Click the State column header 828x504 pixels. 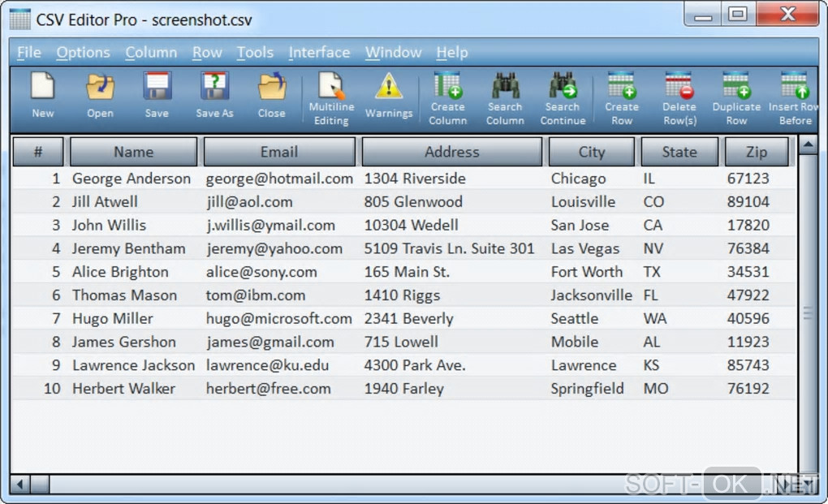[x=679, y=152]
